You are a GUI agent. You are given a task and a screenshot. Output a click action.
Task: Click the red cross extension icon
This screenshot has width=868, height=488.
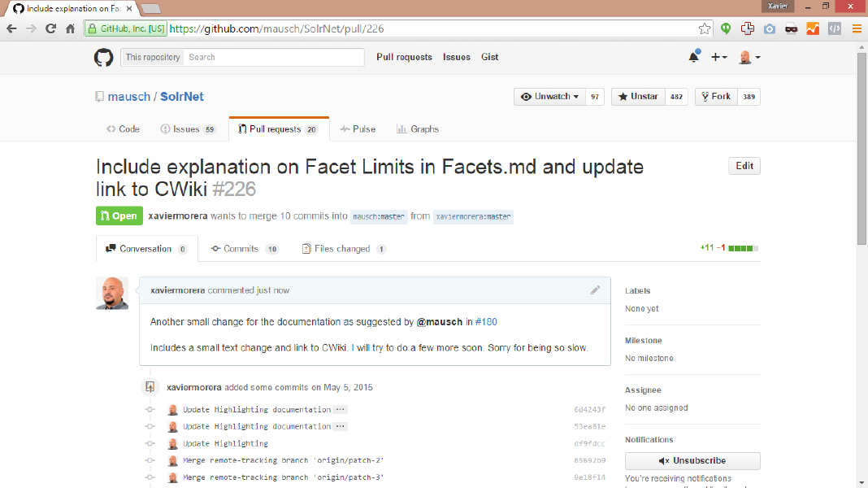pyautogui.click(x=748, y=28)
